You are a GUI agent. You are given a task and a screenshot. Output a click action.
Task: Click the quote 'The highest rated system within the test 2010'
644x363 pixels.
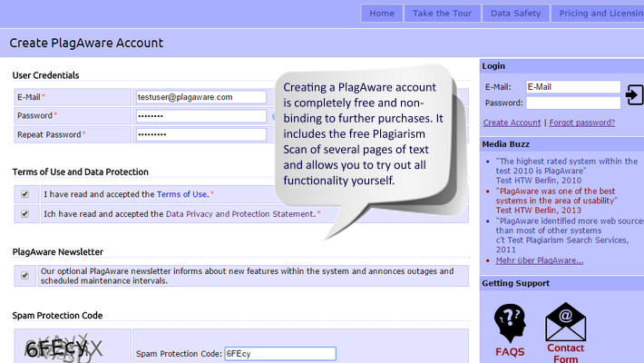[567, 171]
